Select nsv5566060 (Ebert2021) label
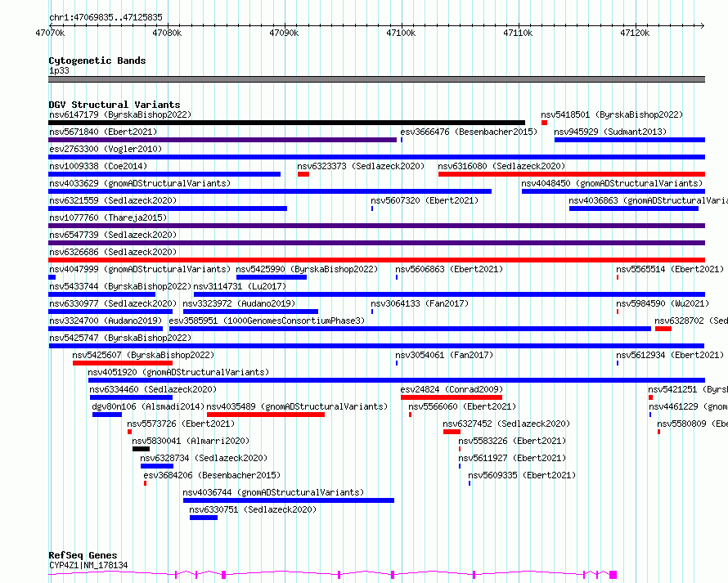This screenshot has width=728, height=583. point(462,406)
